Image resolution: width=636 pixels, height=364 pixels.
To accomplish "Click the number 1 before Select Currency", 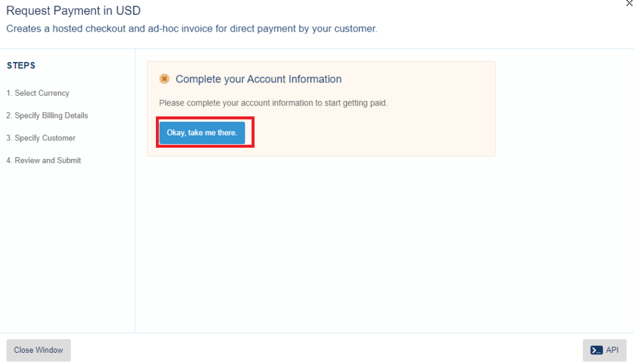I will [9, 93].
